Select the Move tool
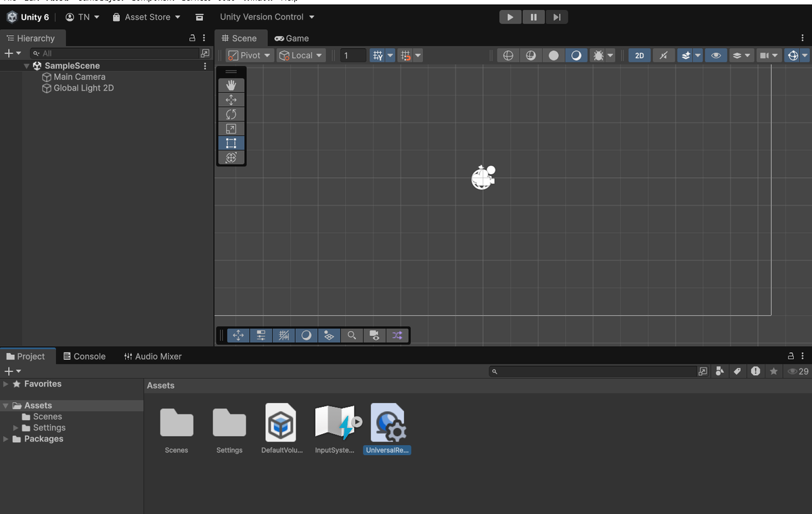812x514 pixels. click(231, 100)
